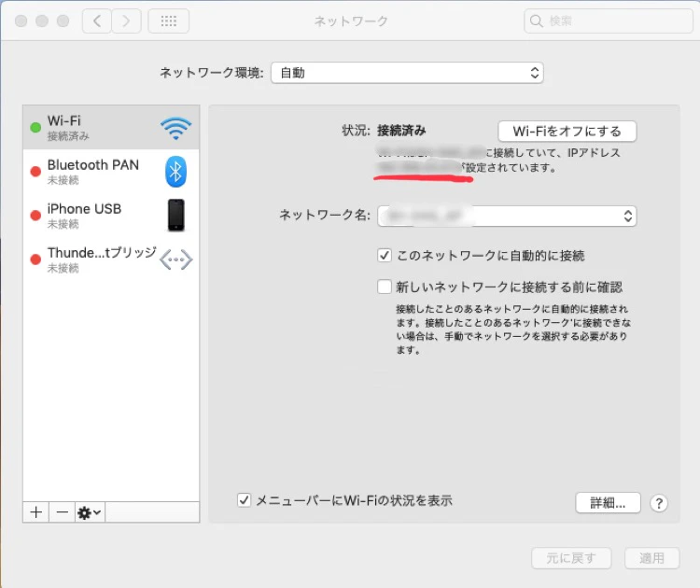Click the 適用 button
This screenshot has height=588, width=700.
pos(652,558)
